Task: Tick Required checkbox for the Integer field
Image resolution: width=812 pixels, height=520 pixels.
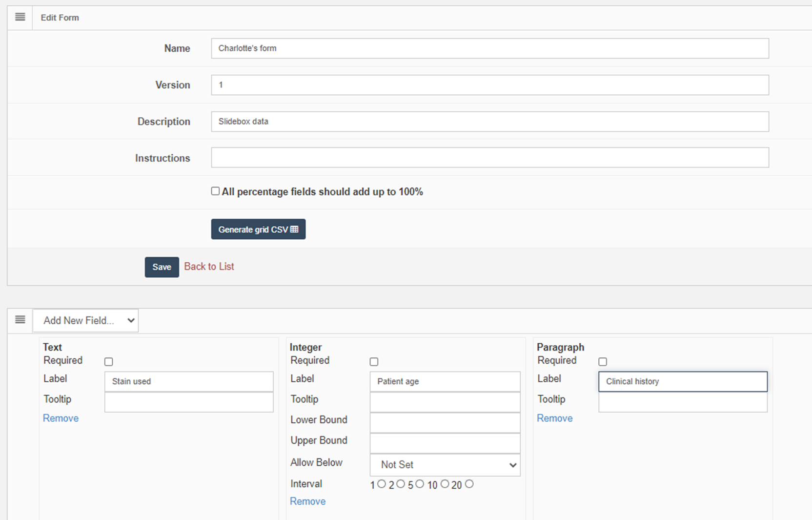Action: pos(374,362)
